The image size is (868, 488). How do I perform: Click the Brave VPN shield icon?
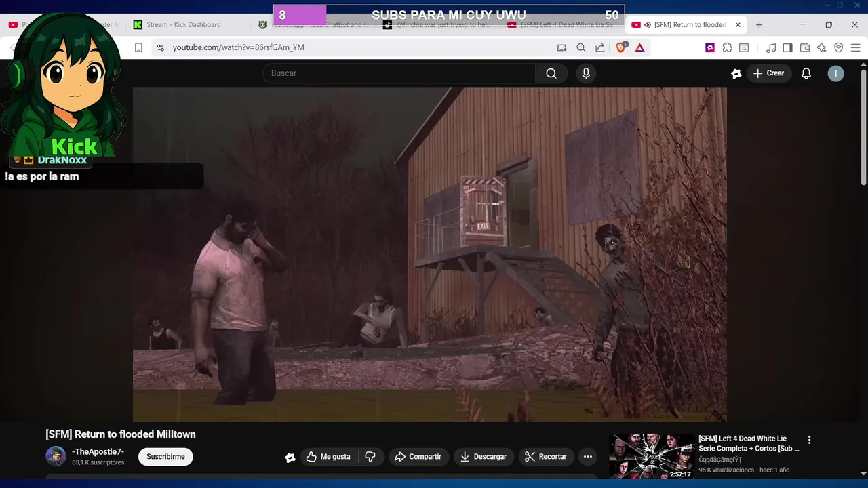(x=839, y=47)
